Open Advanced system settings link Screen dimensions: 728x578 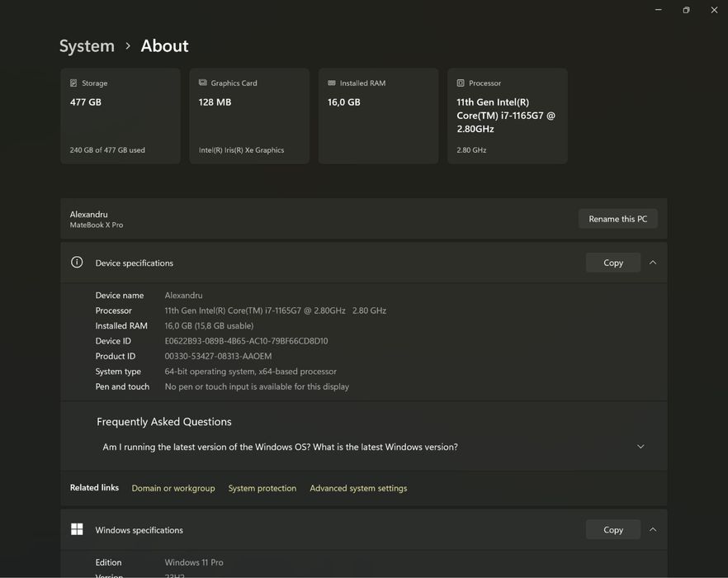point(358,488)
